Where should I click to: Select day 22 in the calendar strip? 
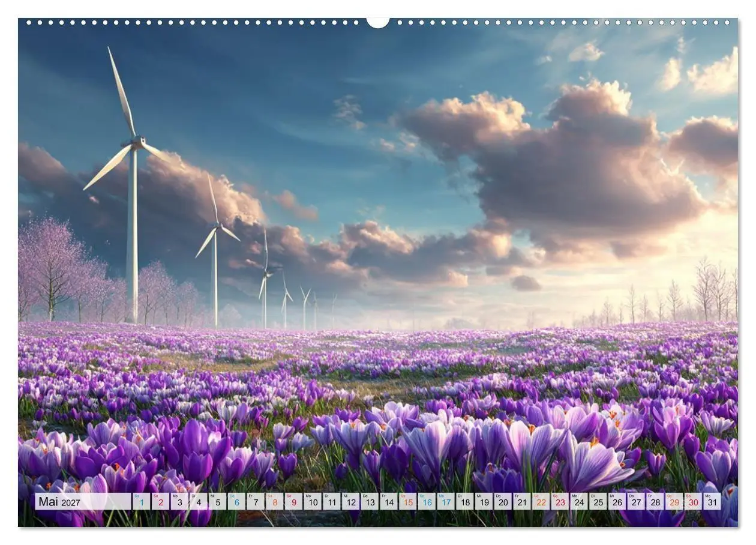pos(541,501)
